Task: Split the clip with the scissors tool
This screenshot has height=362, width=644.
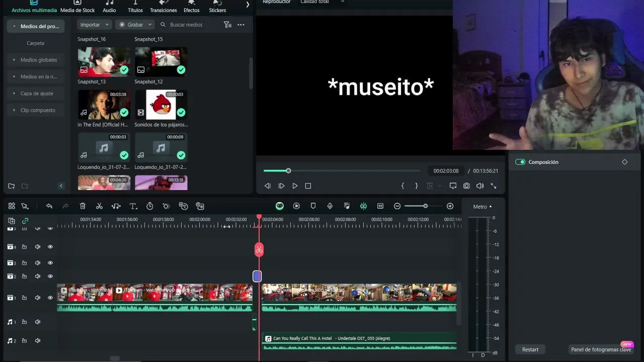Action: point(99,206)
